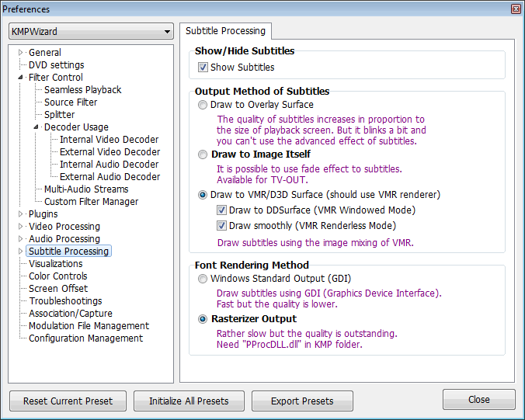Image resolution: width=525 pixels, height=420 pixels.
Task: Open the KMPWizard preset dropdown
Action: pos(91,32)
